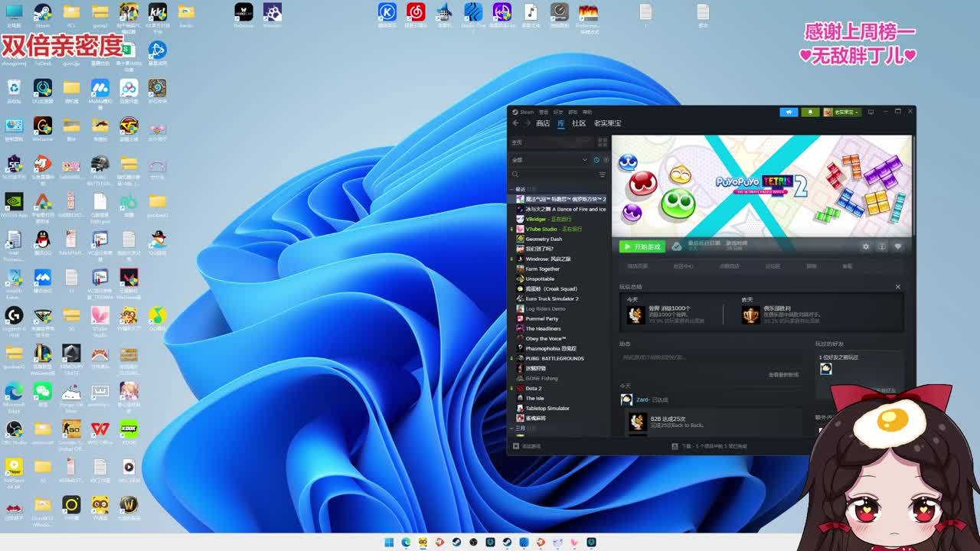The height and width of the screenshot is (551, 980).
Task: Click the cloud sync status icon
Action: [677, 246]
